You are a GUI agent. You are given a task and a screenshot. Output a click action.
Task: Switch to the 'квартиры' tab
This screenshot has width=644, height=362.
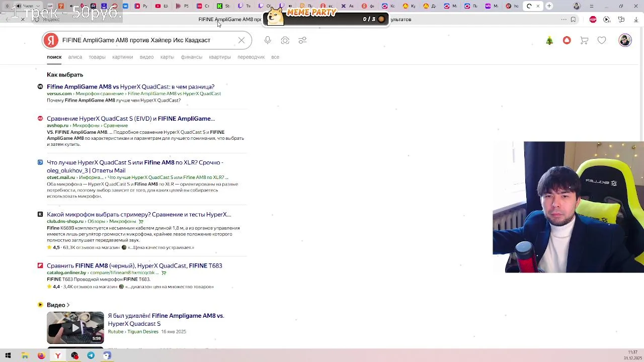pos(220,57)
